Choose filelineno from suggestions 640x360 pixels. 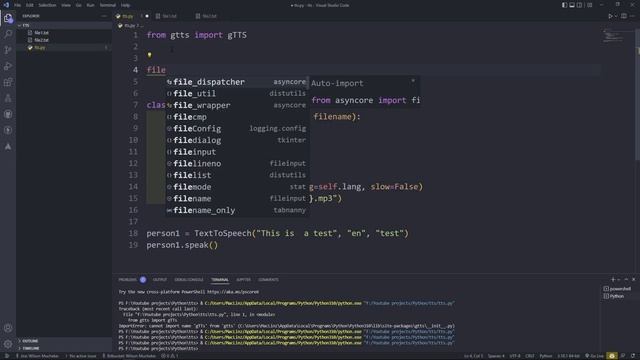(x=236, y=163)
